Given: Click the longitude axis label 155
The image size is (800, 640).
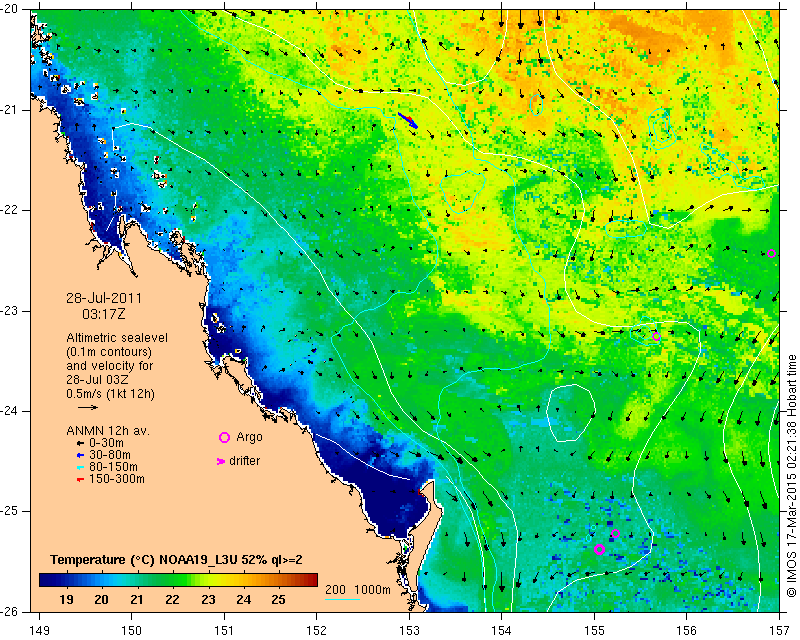Looking at the screenshot, I should [594, 631].
